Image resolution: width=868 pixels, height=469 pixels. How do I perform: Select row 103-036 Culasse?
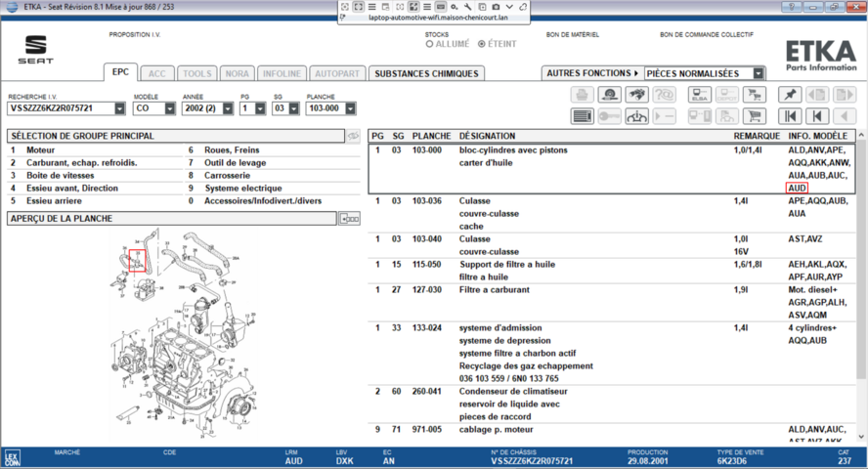pos(612,213)
